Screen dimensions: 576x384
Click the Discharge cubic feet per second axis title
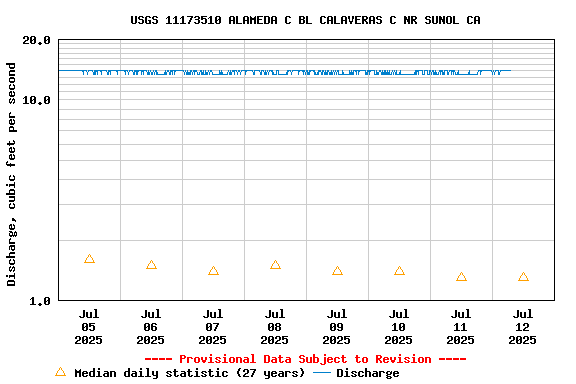11,174
